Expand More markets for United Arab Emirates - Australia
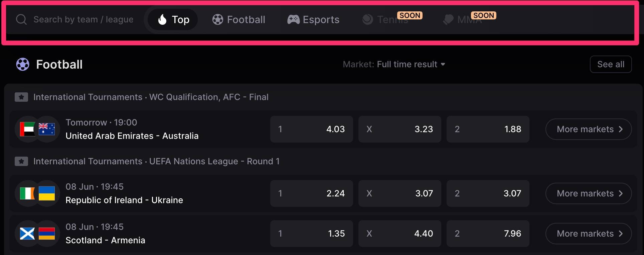This screenshot has width=644, height=255. pyautogui.click(x=589, y=129)
